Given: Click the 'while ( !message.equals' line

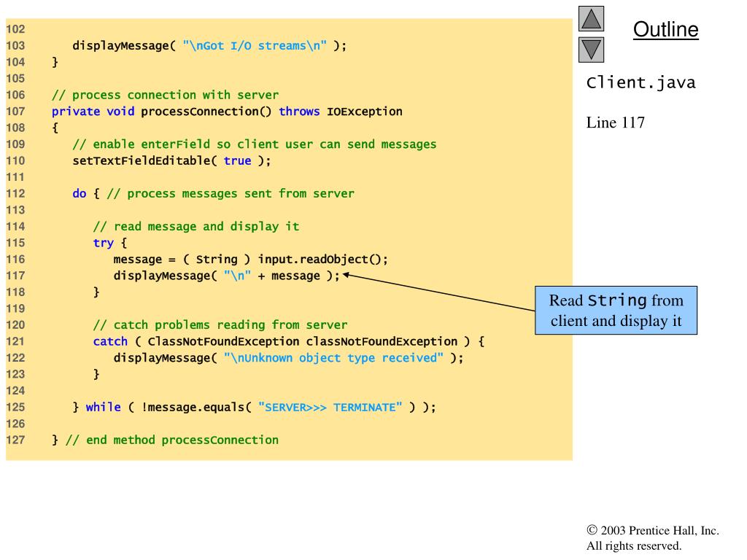Looking at the screenshot, I should point(254,407).
